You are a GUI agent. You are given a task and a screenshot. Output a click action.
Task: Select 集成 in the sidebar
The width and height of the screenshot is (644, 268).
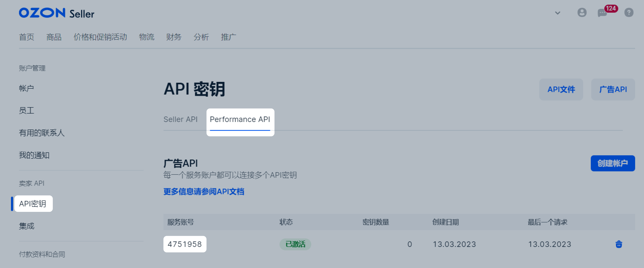(x=26, y=226)
